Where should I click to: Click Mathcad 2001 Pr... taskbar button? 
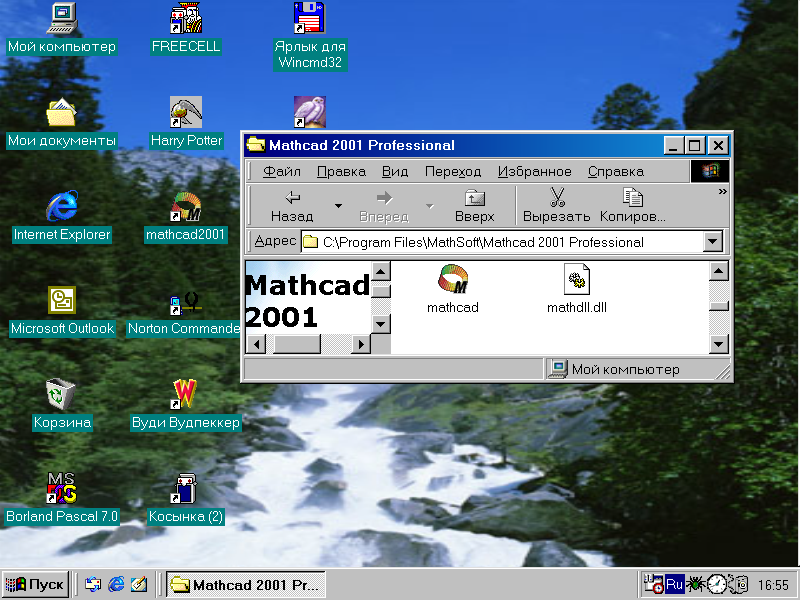[x=246, y=585]
